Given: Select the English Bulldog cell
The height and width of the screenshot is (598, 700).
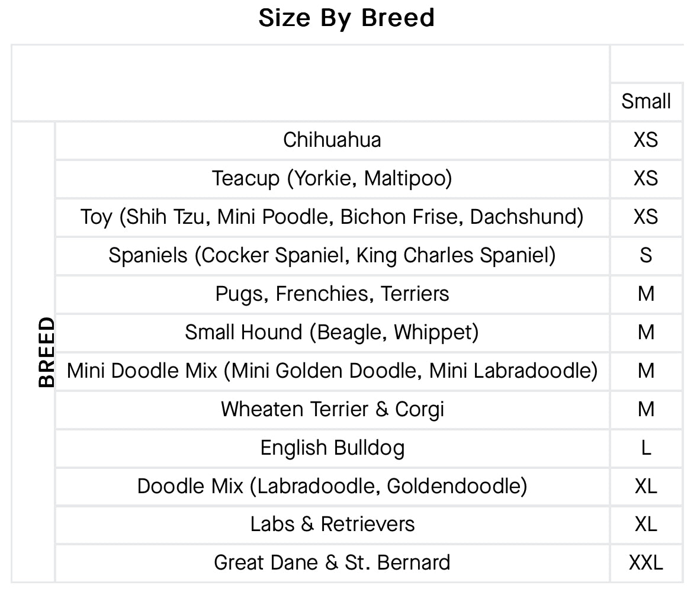Looking at the screenshot, I should coord(332,448).
